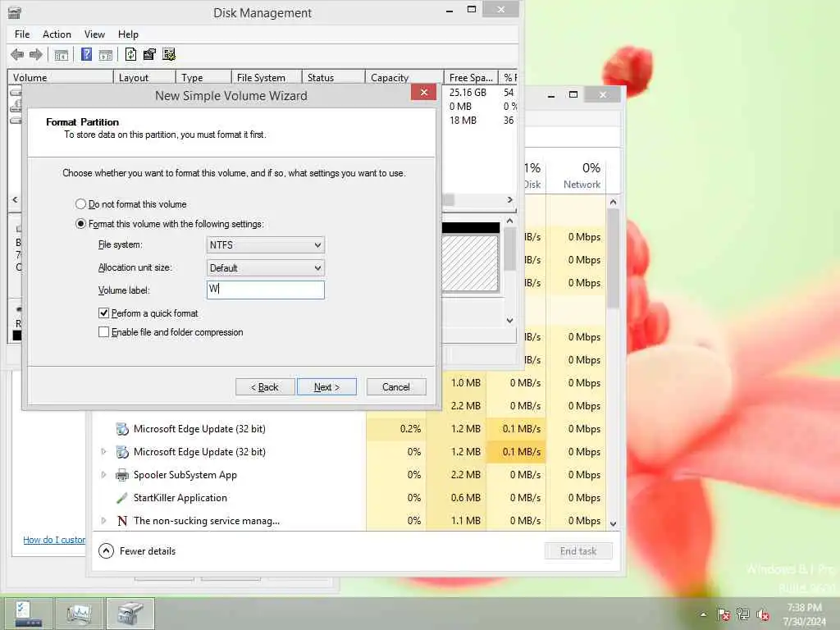840x630 pixels.
Task: Open the network tray icon
Action: 743,614
